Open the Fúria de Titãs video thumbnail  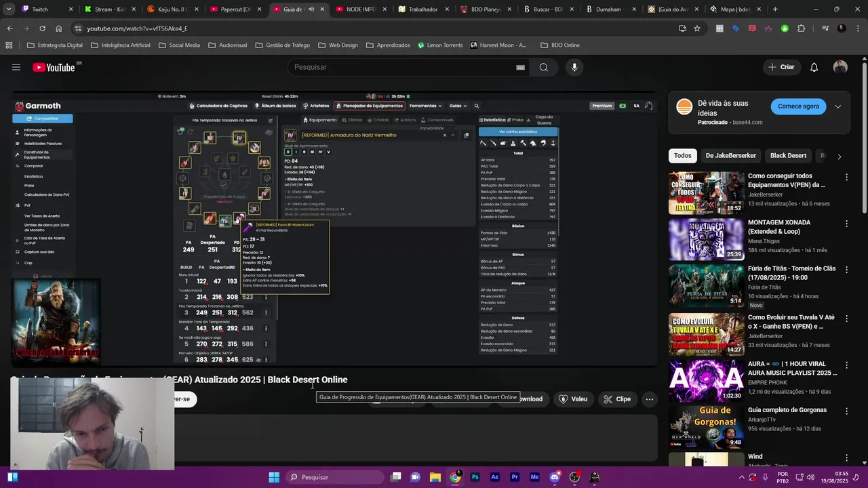(x=706, y=287)
